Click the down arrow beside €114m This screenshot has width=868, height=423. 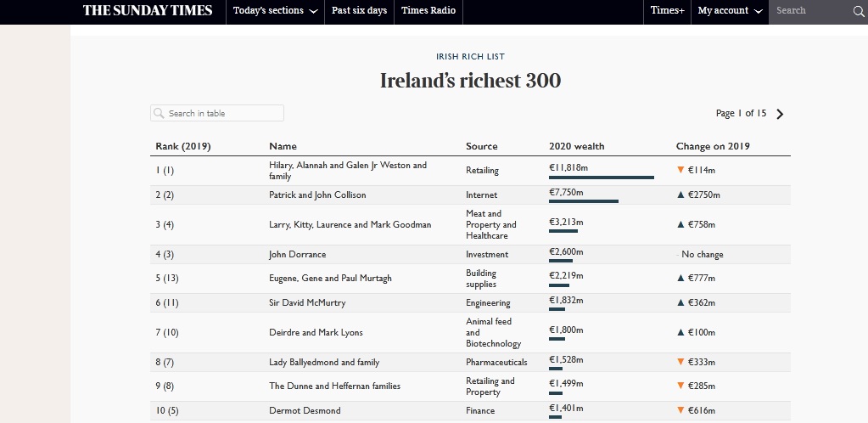[680, 170]
